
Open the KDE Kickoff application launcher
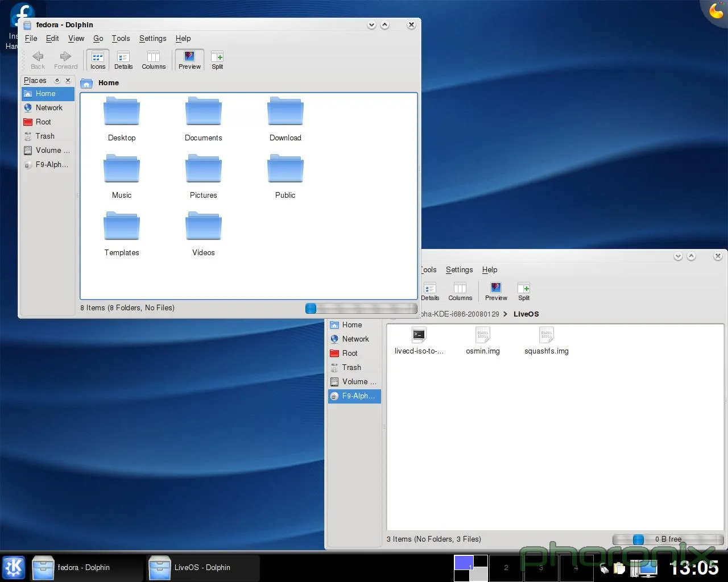pyautogui.click(x=14, y=567)
